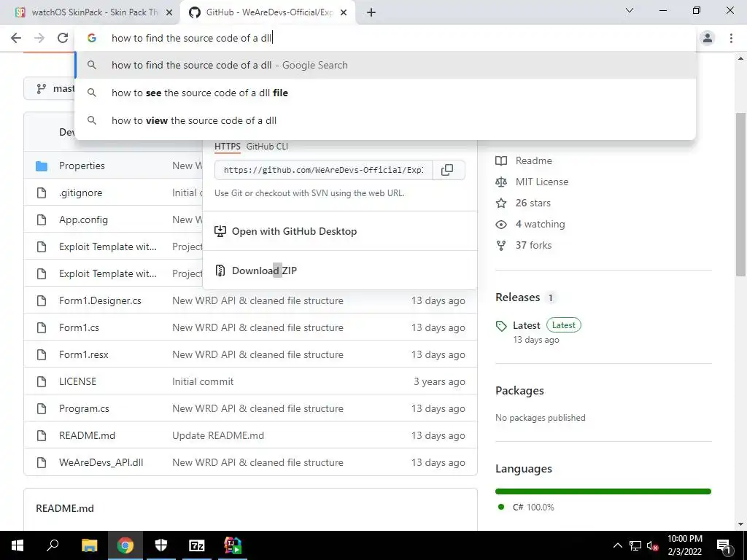
Task: Open MIT License link
Action: [x=542, y=182]
